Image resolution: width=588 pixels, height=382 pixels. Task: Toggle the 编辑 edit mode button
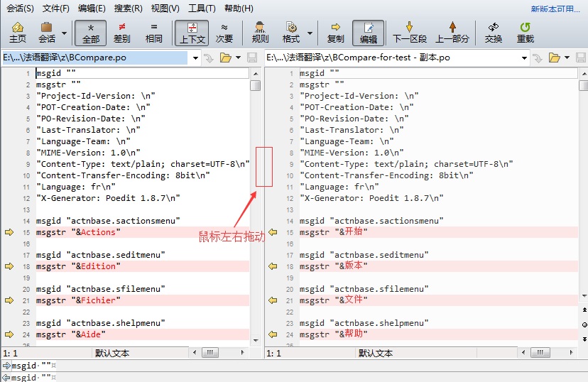(369, 33)
